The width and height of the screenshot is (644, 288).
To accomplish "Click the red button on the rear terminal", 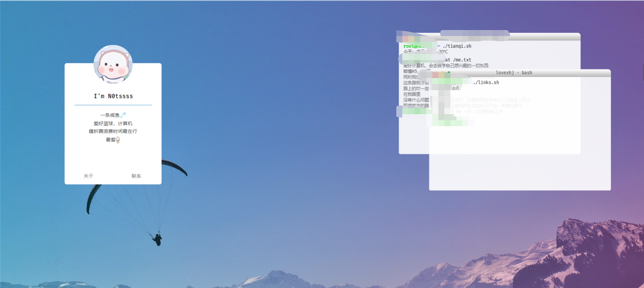I will click(x=405, y=39).
